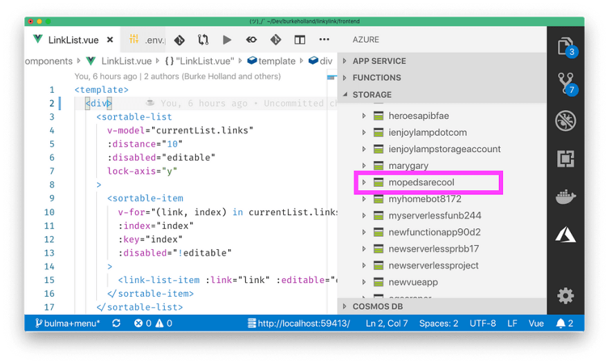This screenshot has width=609, height=364.
Task: Click the warnings triangle in status bar
Action: 163,323
